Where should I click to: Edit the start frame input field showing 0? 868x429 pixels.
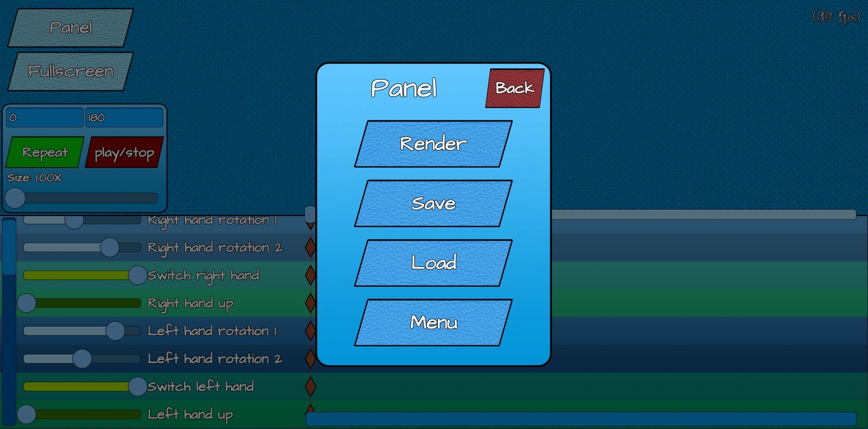(43, 118)
